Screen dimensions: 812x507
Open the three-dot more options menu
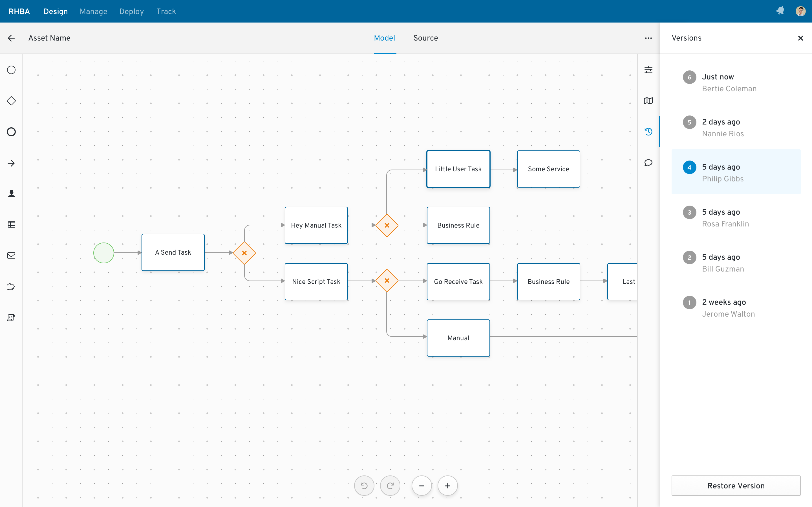point(648,38)
